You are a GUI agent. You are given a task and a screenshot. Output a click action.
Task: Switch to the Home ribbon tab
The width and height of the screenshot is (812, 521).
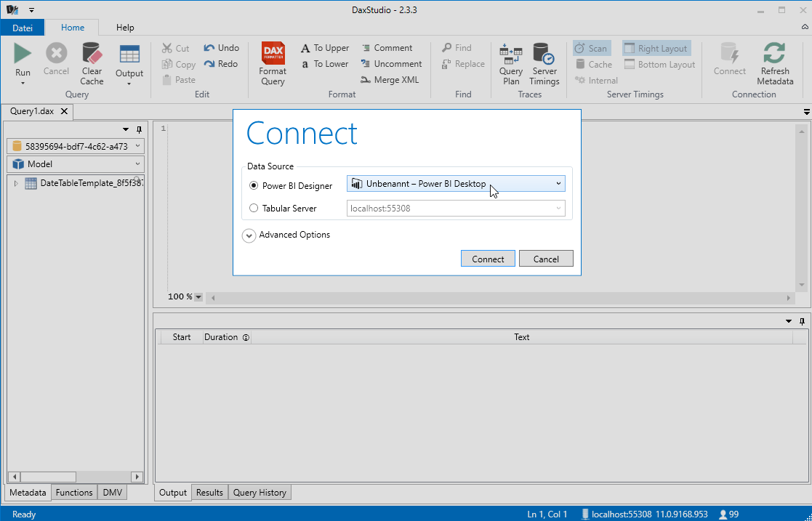point(73,28)
